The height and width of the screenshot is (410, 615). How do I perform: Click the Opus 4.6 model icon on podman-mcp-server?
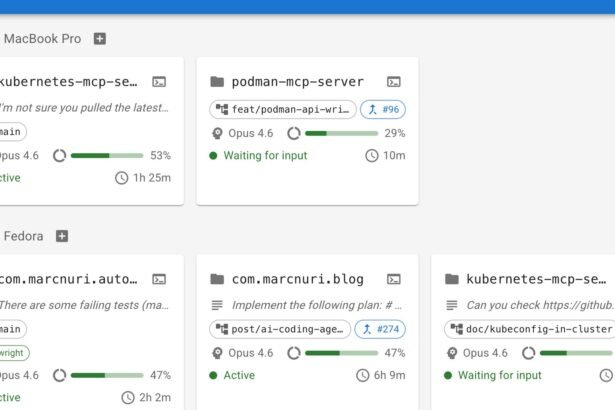(217, 133)
